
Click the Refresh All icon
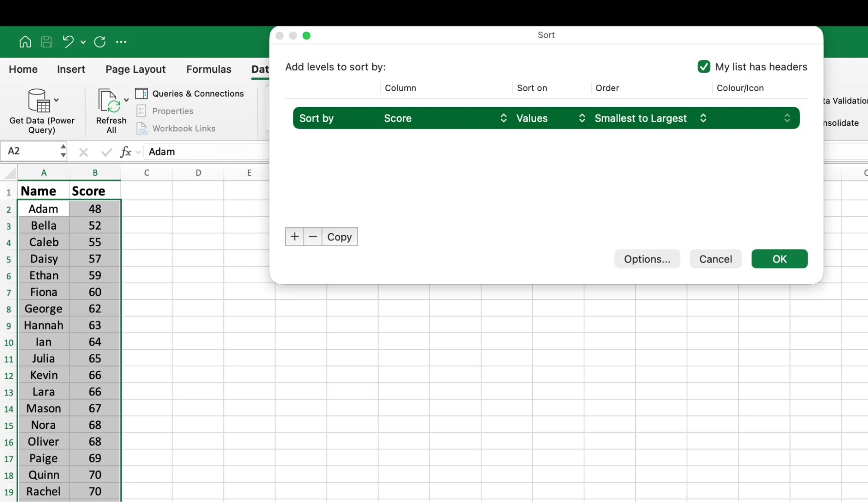(109, 100)
